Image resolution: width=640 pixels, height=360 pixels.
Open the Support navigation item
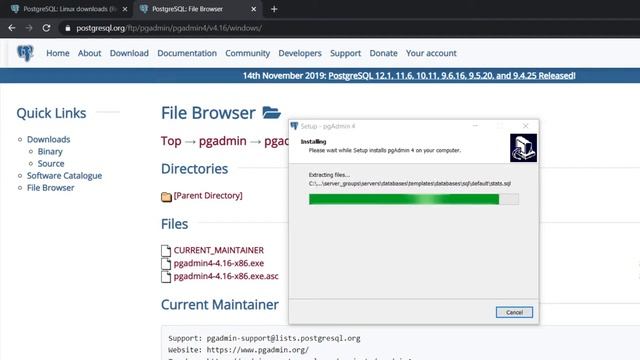345,53
